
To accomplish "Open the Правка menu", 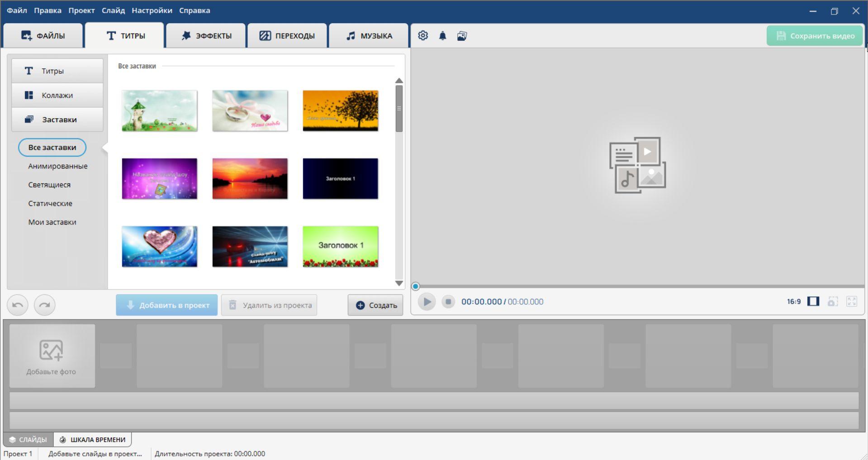I will (x=47, y=10).
